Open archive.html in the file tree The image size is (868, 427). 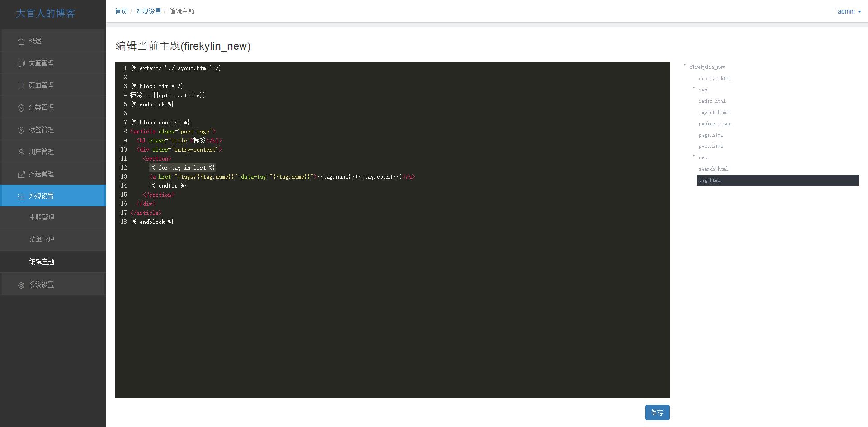pyautogui.click(x=715, y=78)
